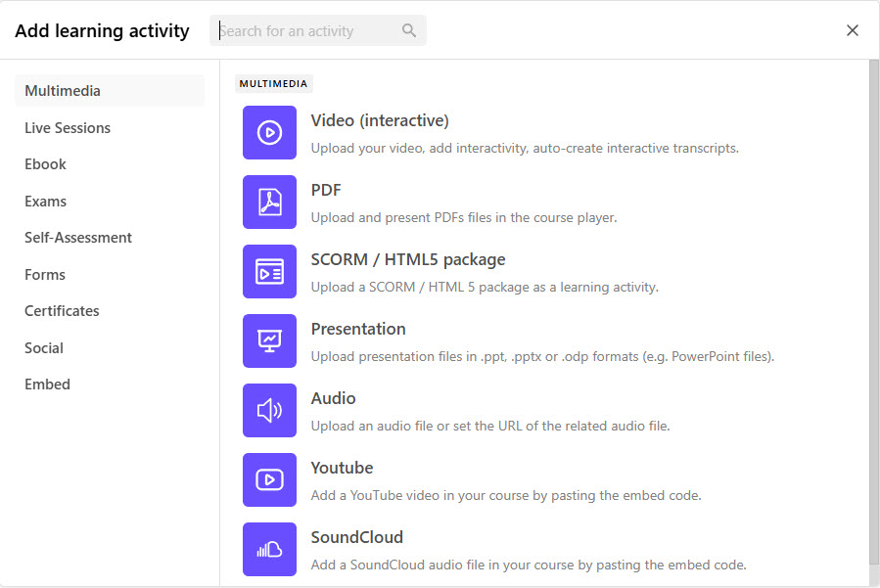
Task: Click the activity list vertical scrollbar
Action: (x=873, y=313)
